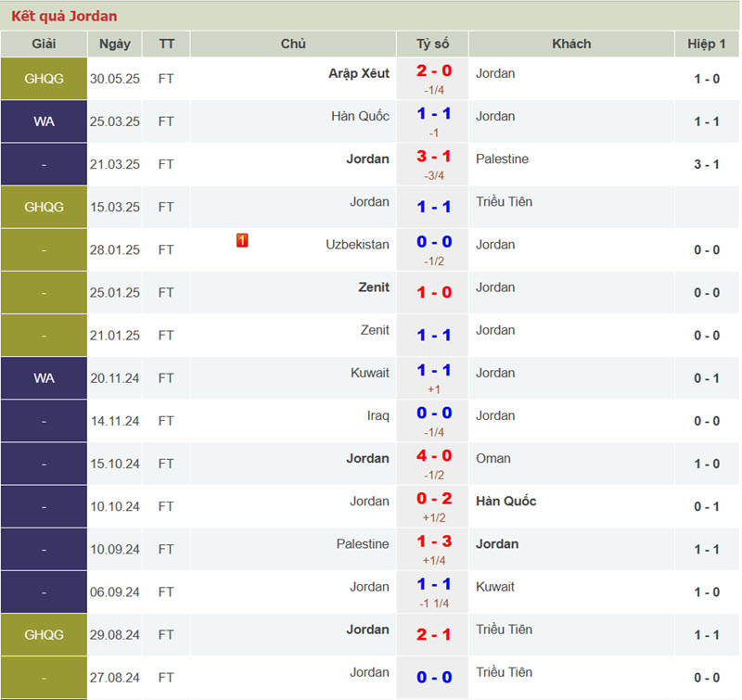
Task: Click FT status on the 15.10.24 row
Action: tap(166, 464)
